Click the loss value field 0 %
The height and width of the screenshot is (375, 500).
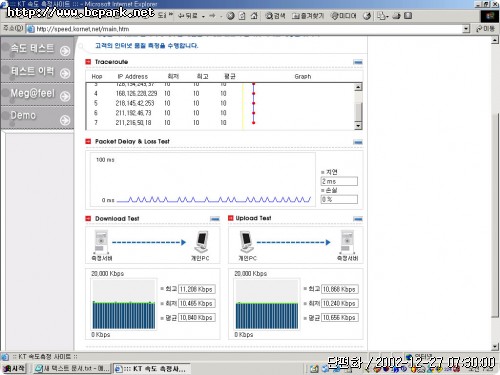[339, 199]
